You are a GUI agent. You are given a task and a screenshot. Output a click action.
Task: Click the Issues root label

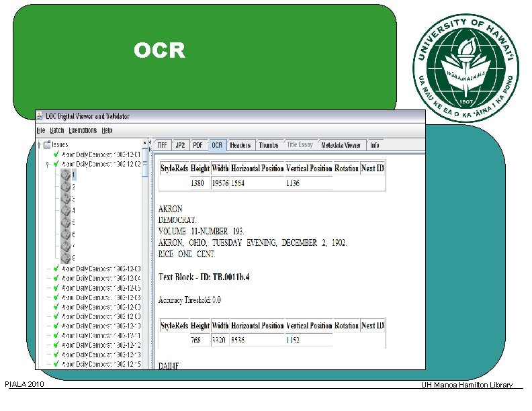(x=60, y=144)
